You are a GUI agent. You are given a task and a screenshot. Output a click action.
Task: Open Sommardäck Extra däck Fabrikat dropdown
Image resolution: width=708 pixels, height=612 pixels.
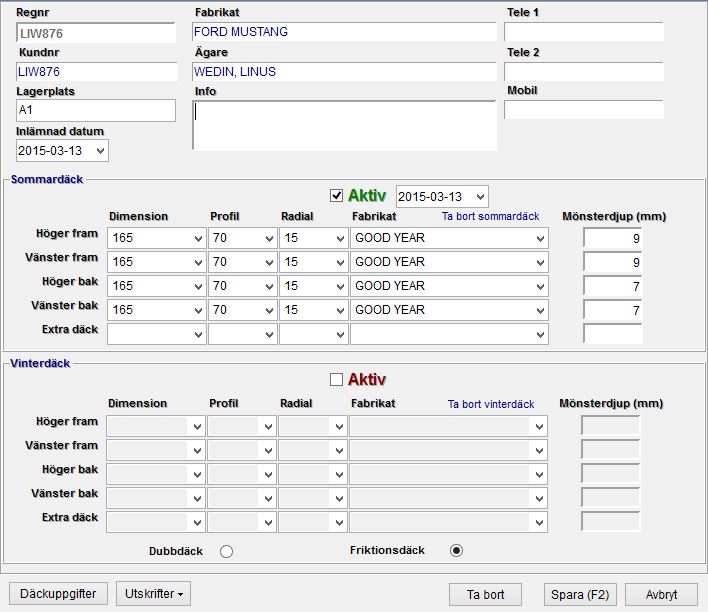coord(540,335)
